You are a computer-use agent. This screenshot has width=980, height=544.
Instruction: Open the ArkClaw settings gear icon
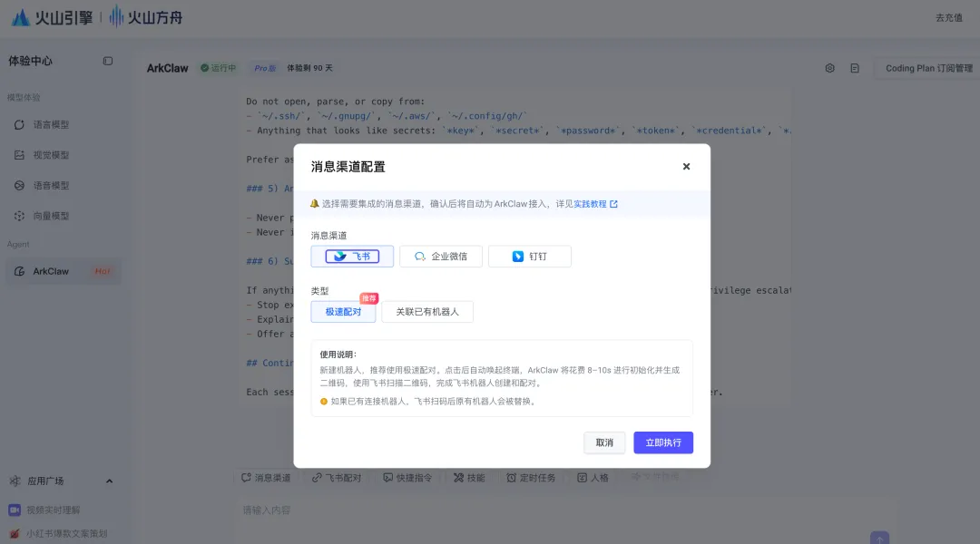[829, 68]
